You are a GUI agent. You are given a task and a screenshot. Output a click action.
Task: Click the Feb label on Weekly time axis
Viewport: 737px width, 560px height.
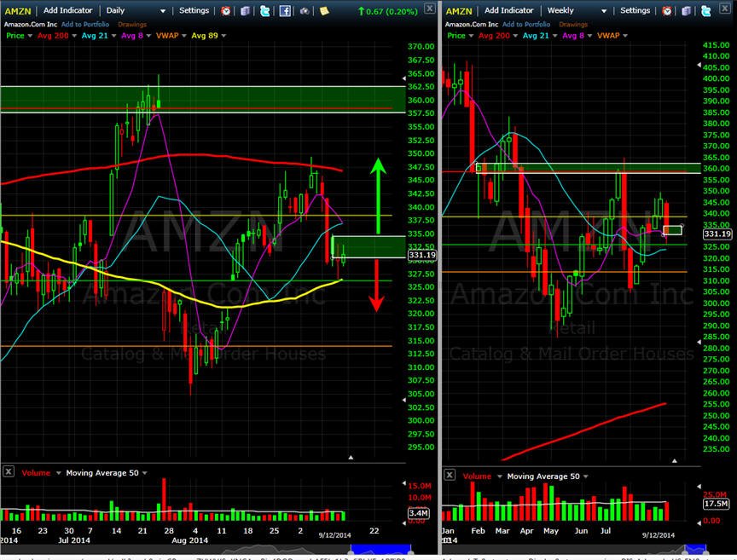(478, 531)
